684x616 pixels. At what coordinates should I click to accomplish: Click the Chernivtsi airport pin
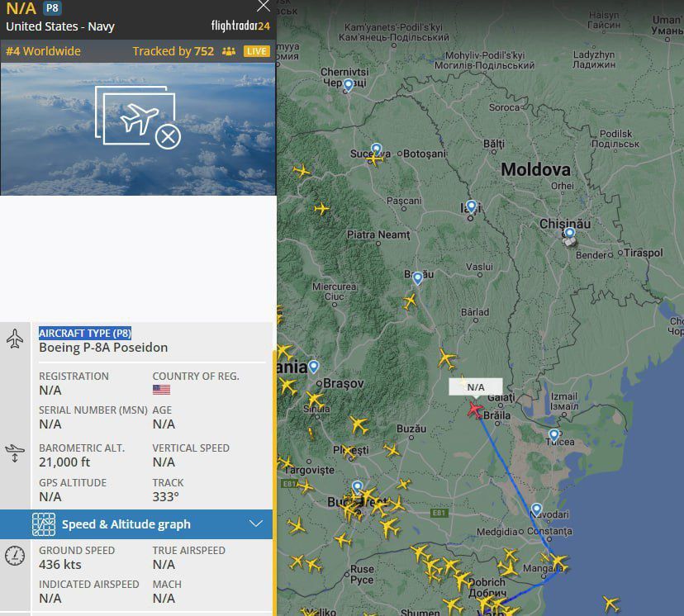tap(348, 85)
